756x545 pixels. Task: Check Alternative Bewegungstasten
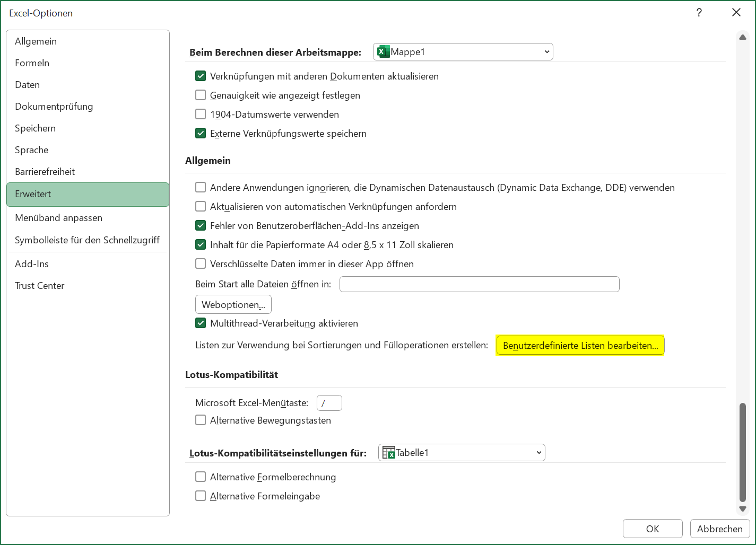pyautogui.click(x=201, y=420)
